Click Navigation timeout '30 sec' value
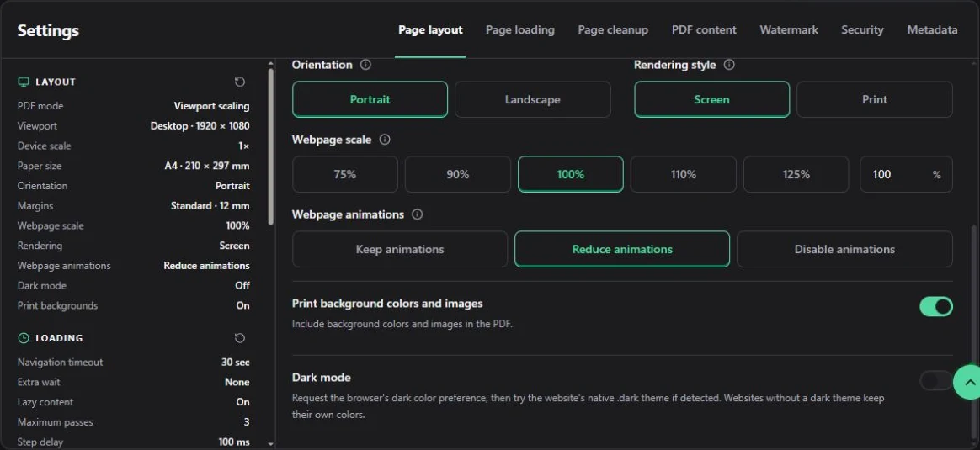 click(x=236, y=363)
